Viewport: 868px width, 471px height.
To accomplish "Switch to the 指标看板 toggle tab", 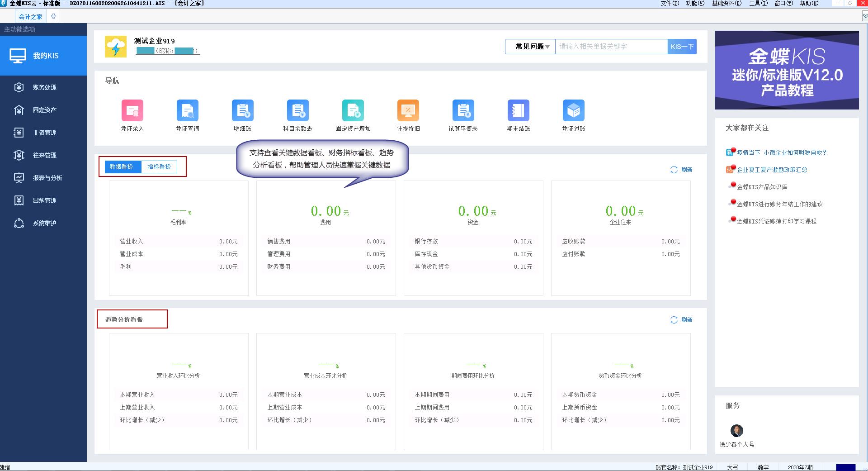I will tap(159, 167).
